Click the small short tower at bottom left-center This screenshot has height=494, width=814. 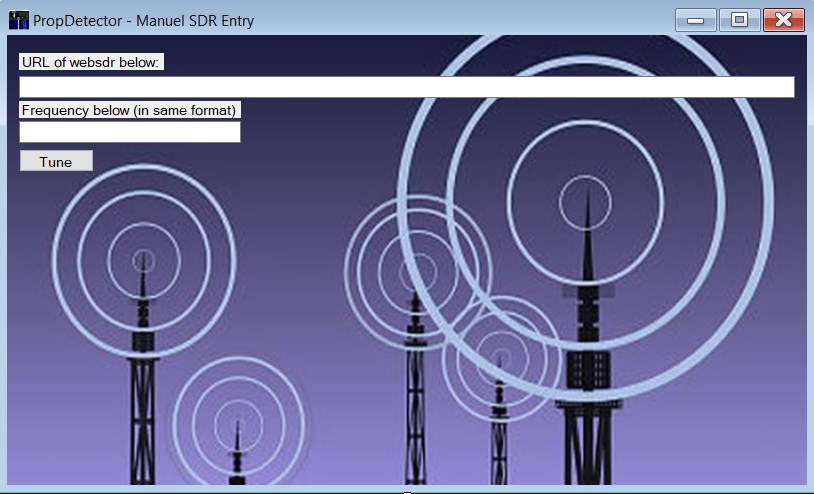coord(237,457)
